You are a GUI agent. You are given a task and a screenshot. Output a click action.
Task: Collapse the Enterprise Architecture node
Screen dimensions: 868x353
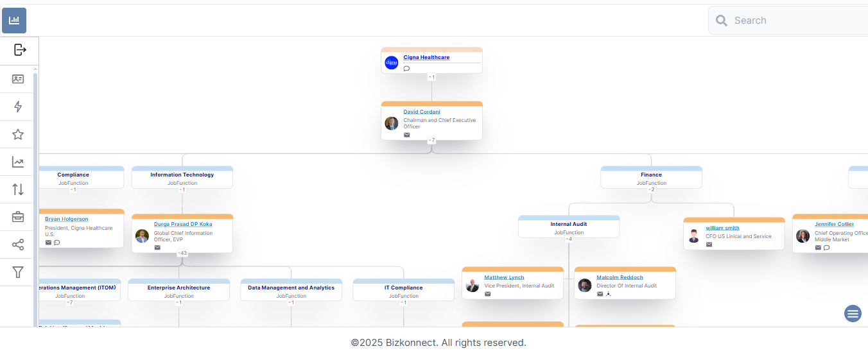pyautogui.click(x=179, y=302)
